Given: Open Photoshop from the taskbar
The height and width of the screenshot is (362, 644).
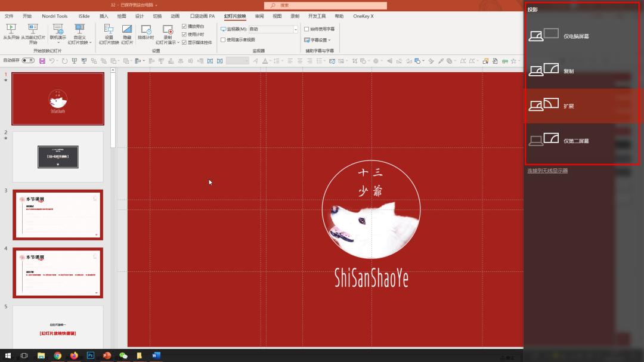Looking at the screenshot, I should [91, 355].
